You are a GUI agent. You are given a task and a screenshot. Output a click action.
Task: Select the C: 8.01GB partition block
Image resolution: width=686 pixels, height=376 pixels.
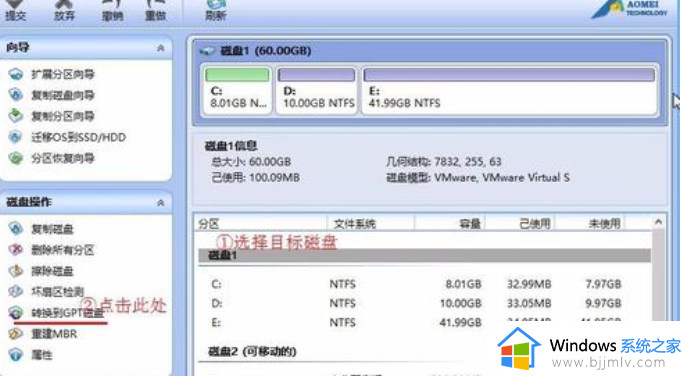[237, 90]
